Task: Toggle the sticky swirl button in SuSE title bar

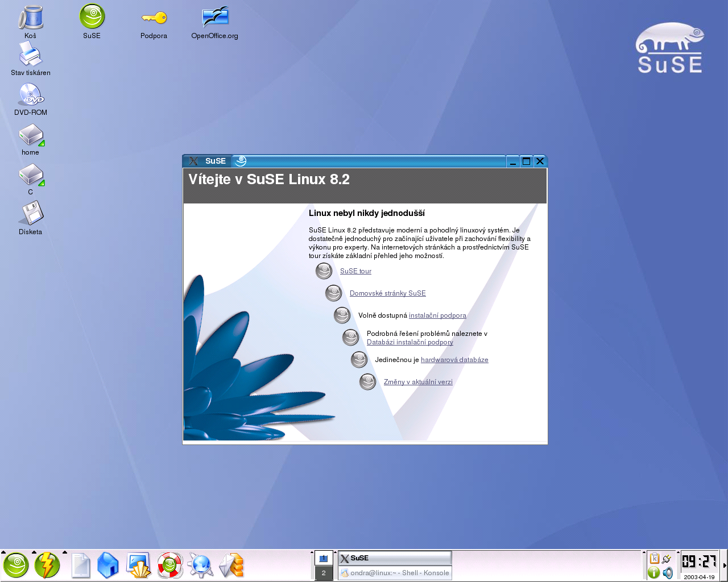Action: point(241,161)
